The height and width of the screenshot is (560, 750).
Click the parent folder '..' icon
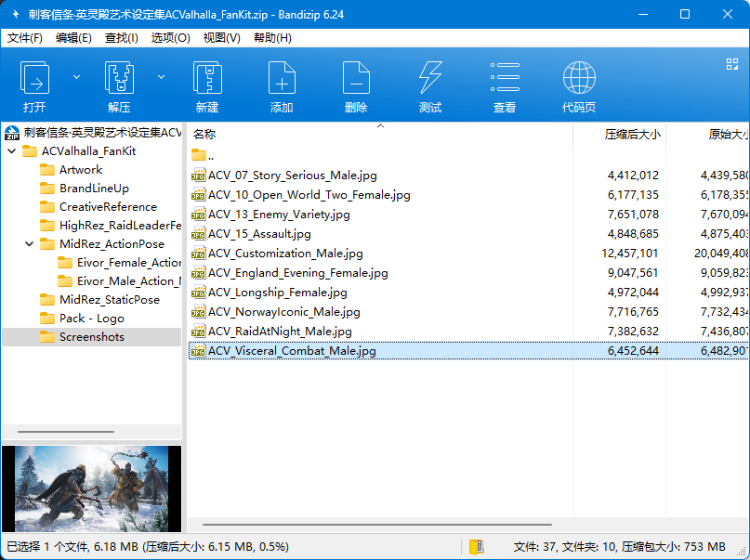(x=199, y=155)
